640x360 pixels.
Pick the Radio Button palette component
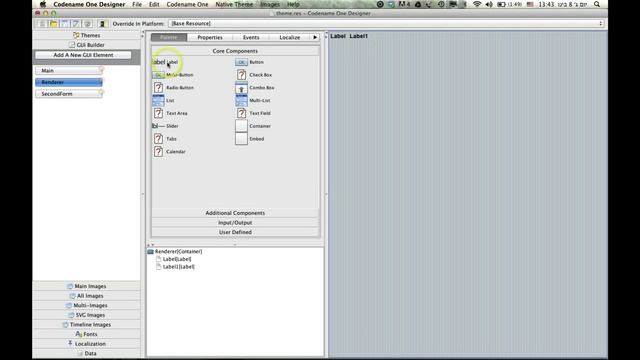pyautogui.click(x=173, y=88)
